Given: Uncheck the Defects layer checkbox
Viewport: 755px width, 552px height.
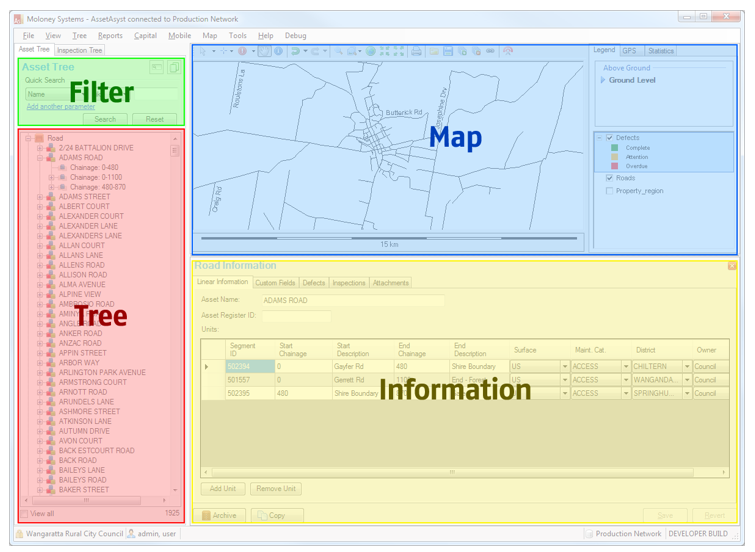Looking at the screenshot, I should tap(610, 138).
